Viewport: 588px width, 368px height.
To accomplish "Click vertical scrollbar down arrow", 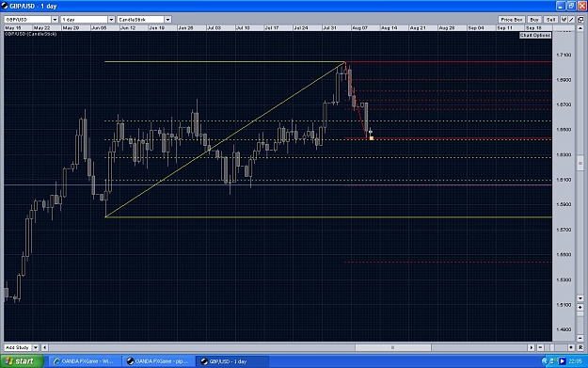I will 580,298.
